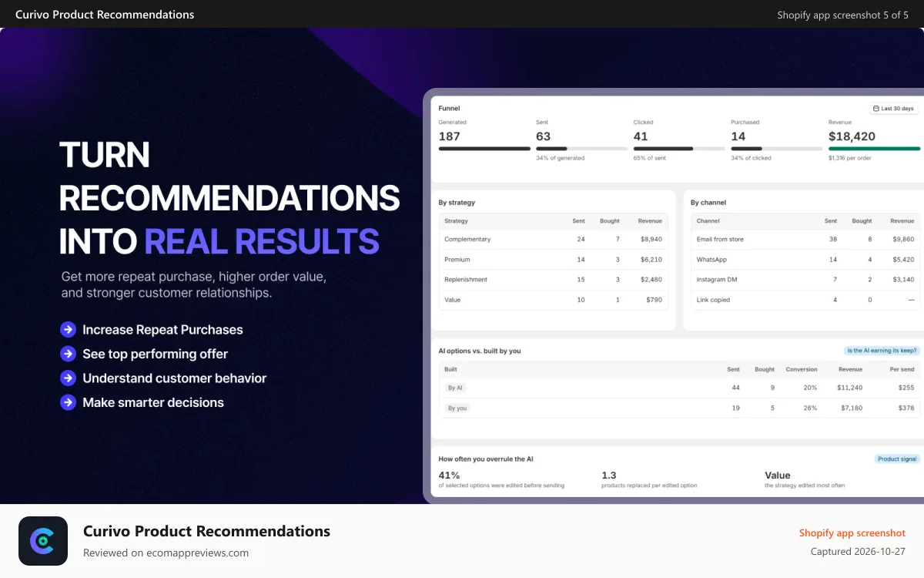Image resolution: width=924 pixels, height=578 pixels.
Task: Click the By channel panel title
Action: pos(708,203)
